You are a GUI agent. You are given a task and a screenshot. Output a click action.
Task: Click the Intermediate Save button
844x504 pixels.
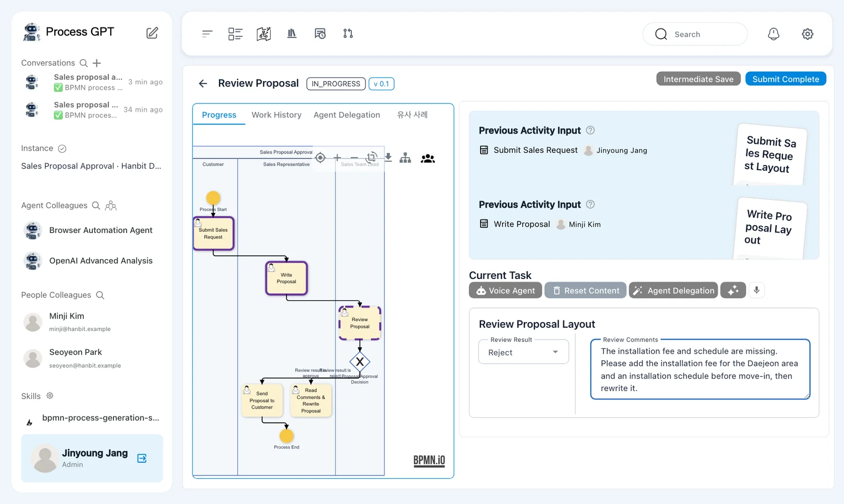click(x=698, y=79)
